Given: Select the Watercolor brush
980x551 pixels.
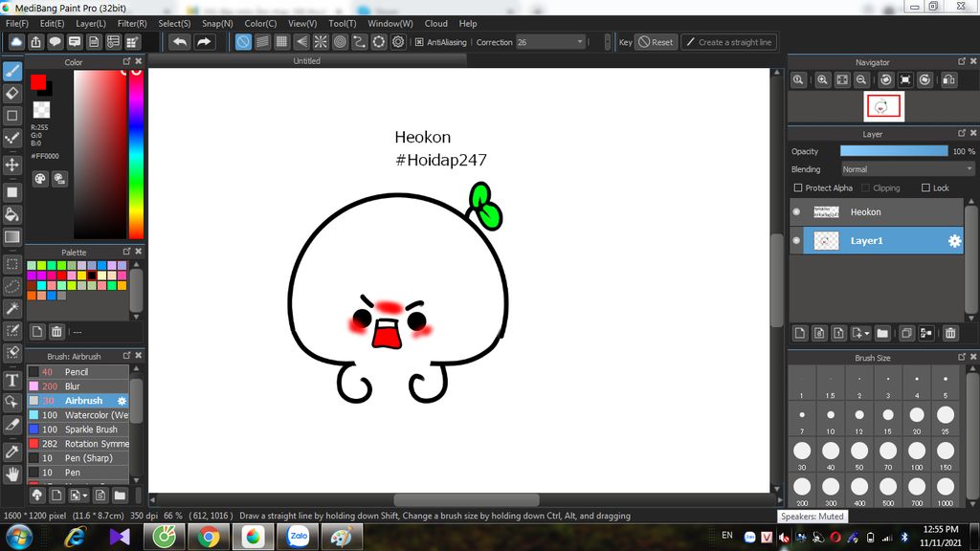Looking at the screenshot, I should (78, 415).
